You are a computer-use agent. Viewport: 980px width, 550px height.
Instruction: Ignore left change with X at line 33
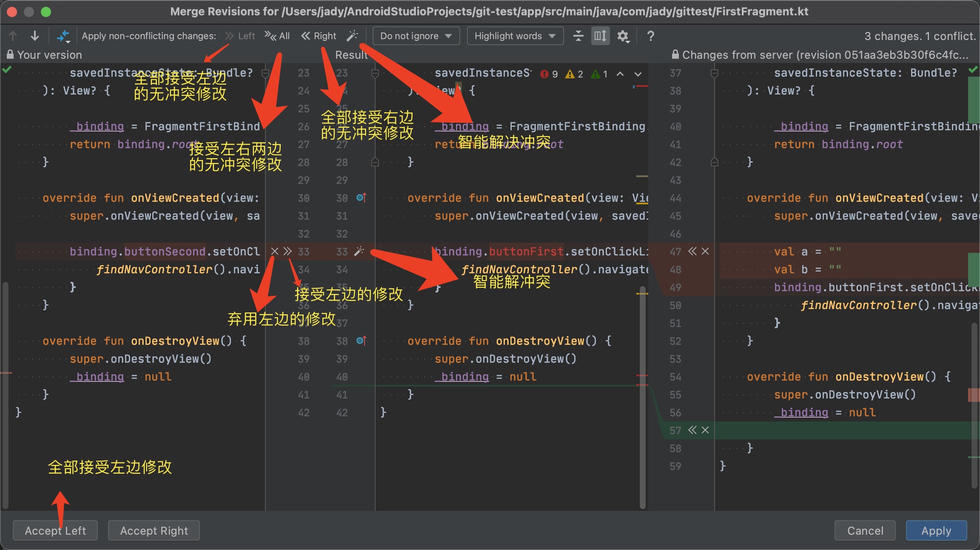[275, 252]
